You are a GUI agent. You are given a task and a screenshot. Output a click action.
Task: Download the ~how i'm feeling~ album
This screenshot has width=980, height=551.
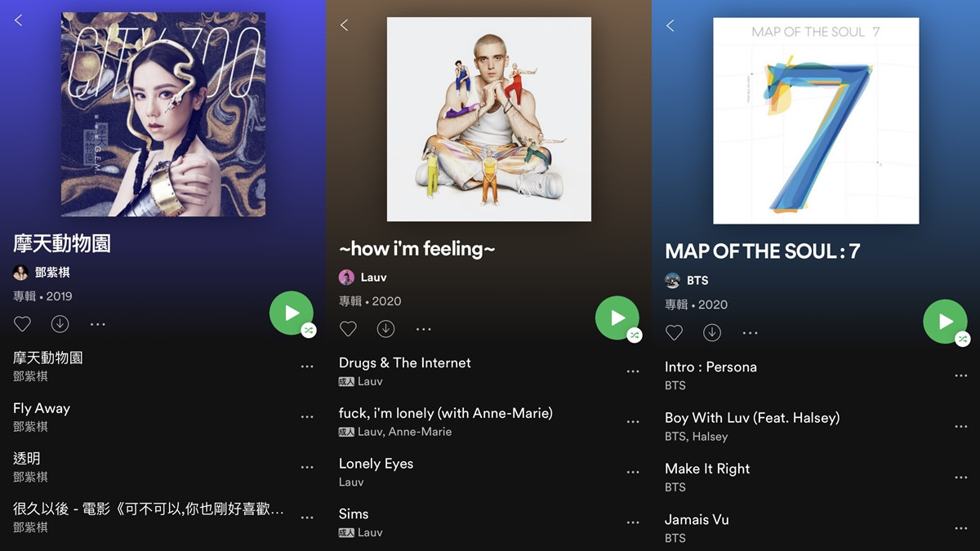tap(385, 329)
